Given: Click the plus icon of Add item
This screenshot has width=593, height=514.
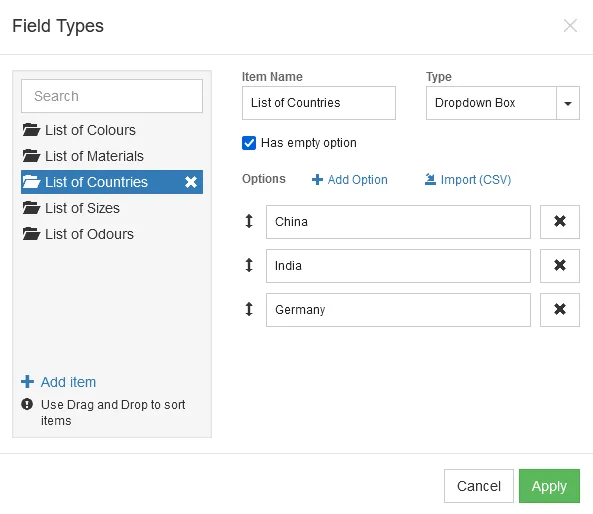Looking at the screenshot, I should 27,382.
